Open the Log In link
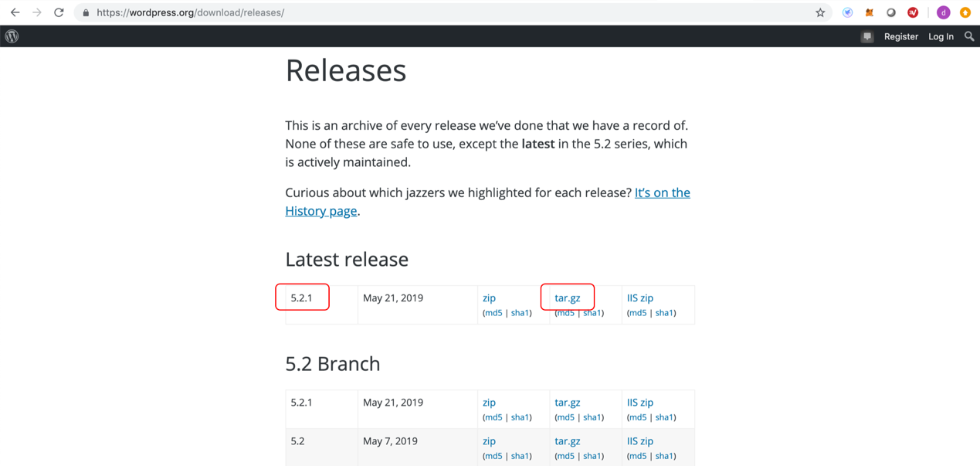The height and width of the screenshot is (466, 980). click(941, 36)
